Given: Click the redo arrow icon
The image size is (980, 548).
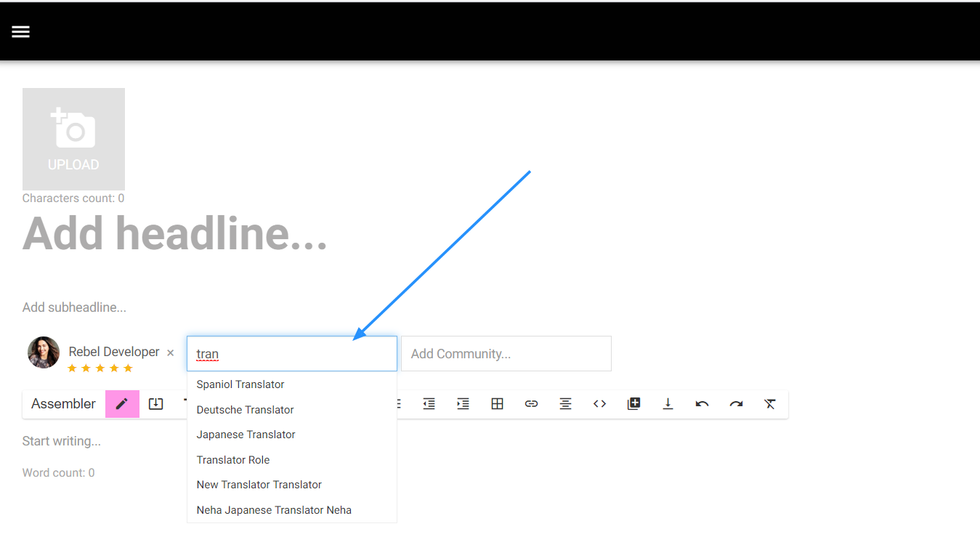Looking at the screenshot, I should click(x=736, y=404).
